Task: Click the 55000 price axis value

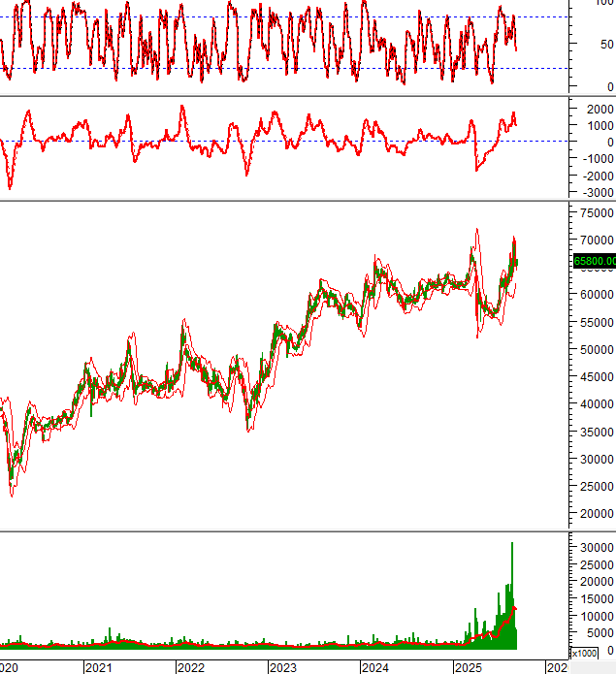Action: click(597, 322)
